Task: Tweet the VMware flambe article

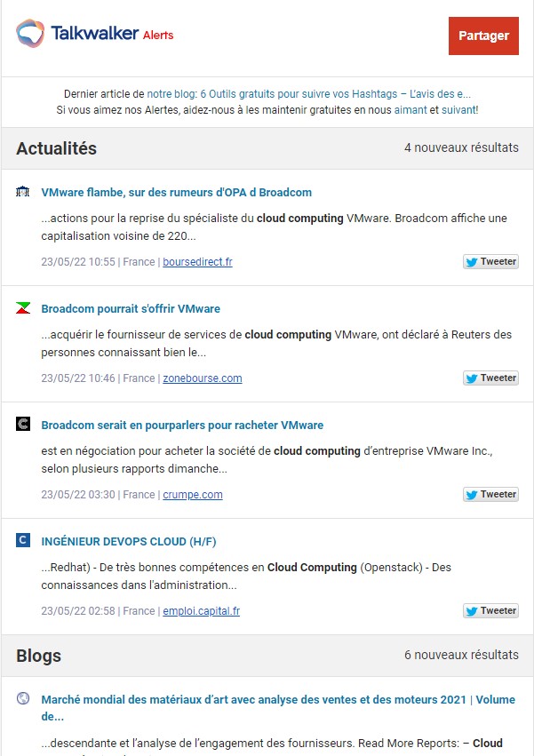Action: click(490, 262)
